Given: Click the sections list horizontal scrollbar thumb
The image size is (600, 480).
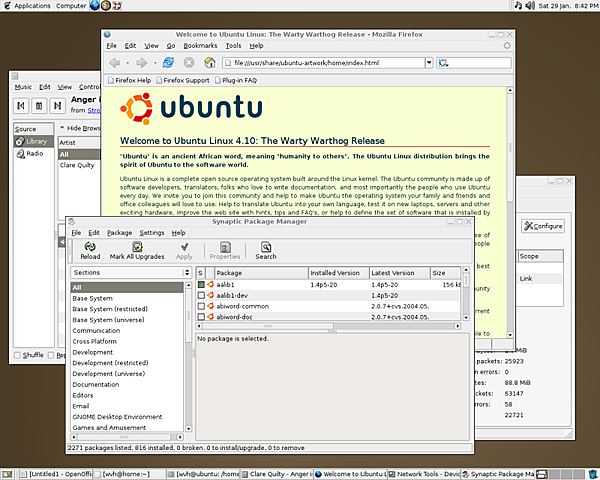Looking at the screenshot, I should pyautogui.click(x=123, y=437).
